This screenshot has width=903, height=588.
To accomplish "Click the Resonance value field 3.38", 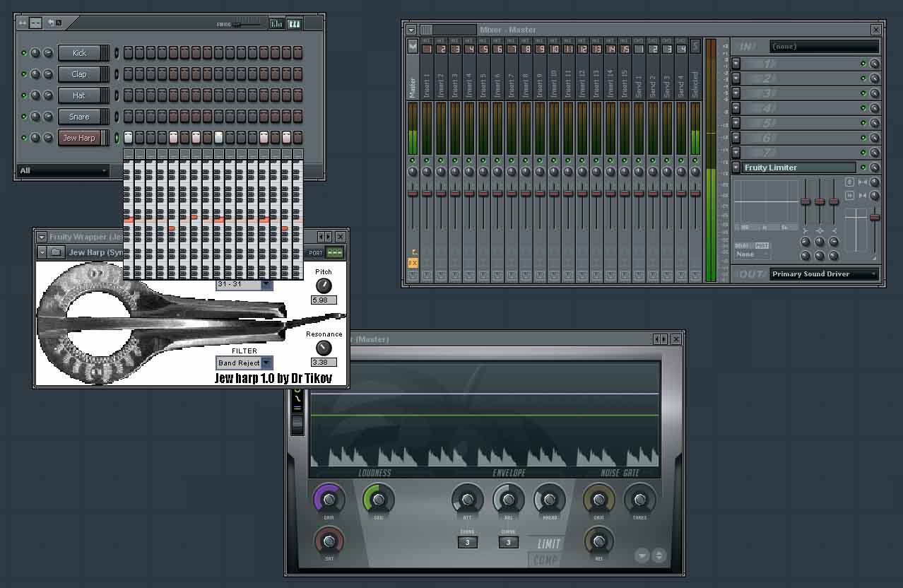I will pyautogui.click(x=324, y=362).
